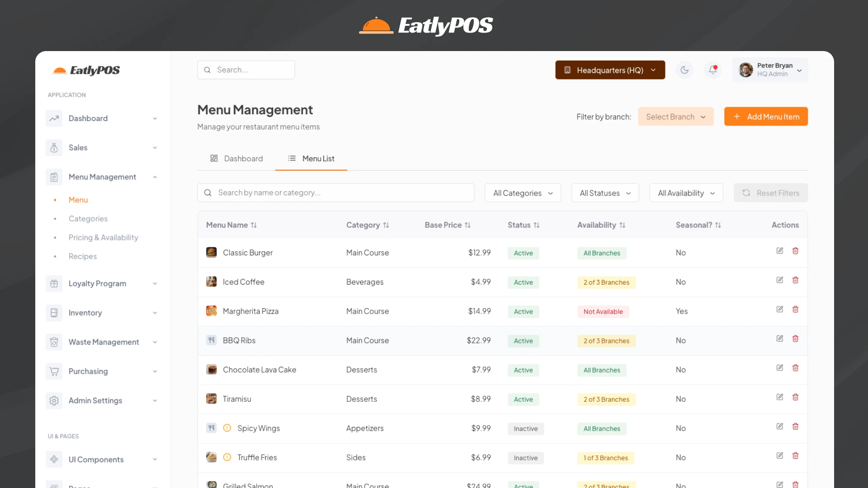
Task: Click Spicy Wings warning icon
Action: pyautogui.click(x=227, y=428)
